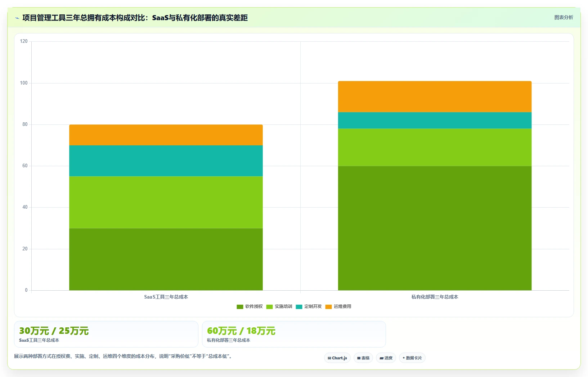Click the description sentence starting 展示两种部署方式

tap(124, 356)
